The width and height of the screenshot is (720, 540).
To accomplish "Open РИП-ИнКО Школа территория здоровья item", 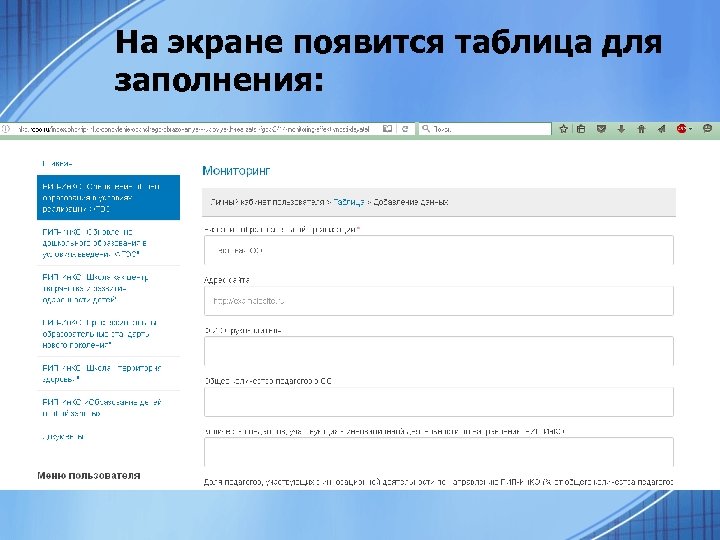I will [108, 374].
